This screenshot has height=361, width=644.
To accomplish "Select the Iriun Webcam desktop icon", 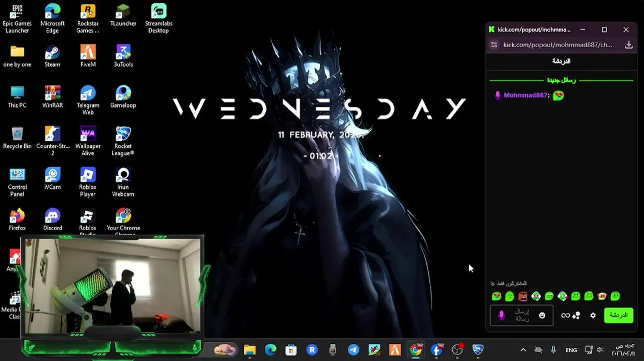I will pos(123,182).
